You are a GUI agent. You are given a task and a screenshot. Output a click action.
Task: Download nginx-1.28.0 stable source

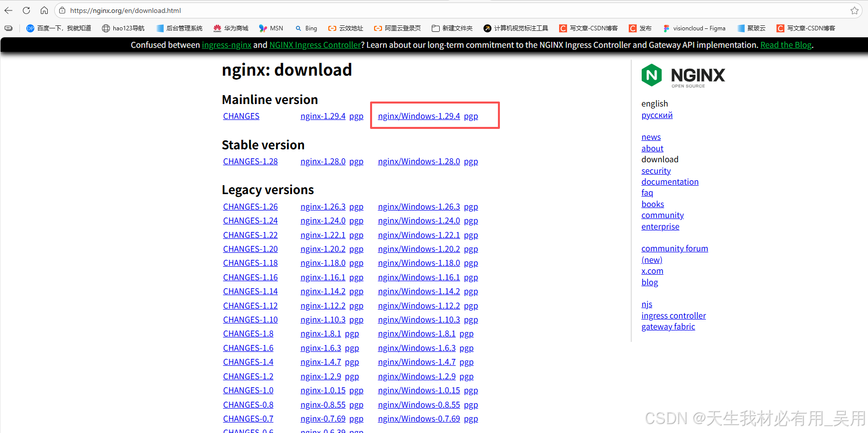[x=323, y=161]
